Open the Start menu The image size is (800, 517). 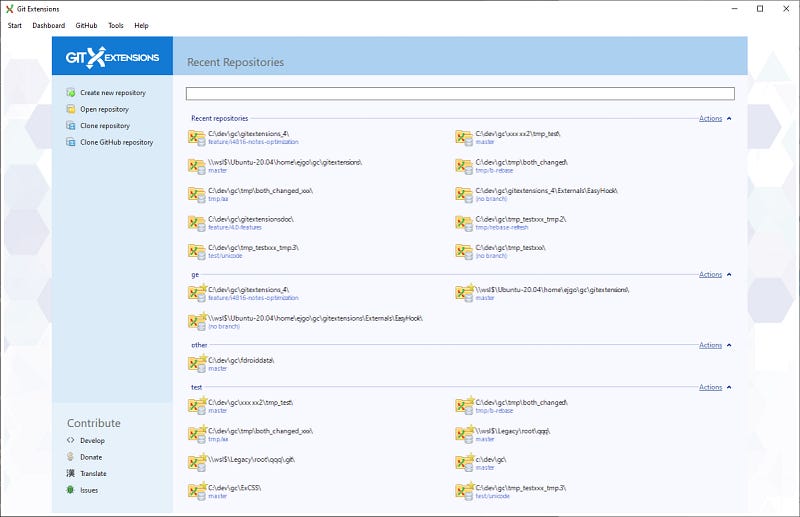coord(15,26)
